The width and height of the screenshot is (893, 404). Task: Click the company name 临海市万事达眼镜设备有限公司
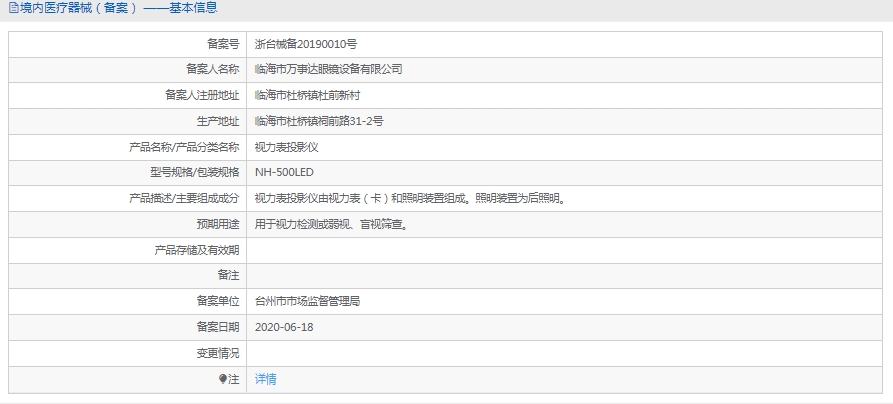pos(328,69)
